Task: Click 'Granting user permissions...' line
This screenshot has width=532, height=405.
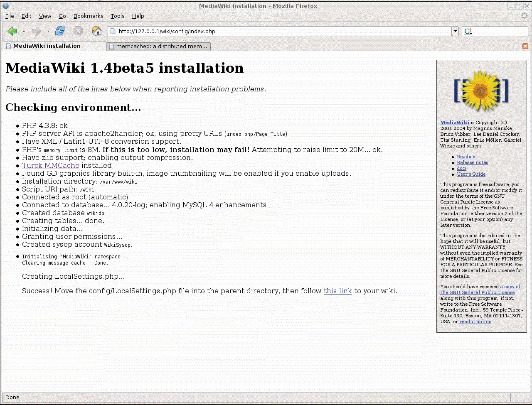Action: coord(72,236)
